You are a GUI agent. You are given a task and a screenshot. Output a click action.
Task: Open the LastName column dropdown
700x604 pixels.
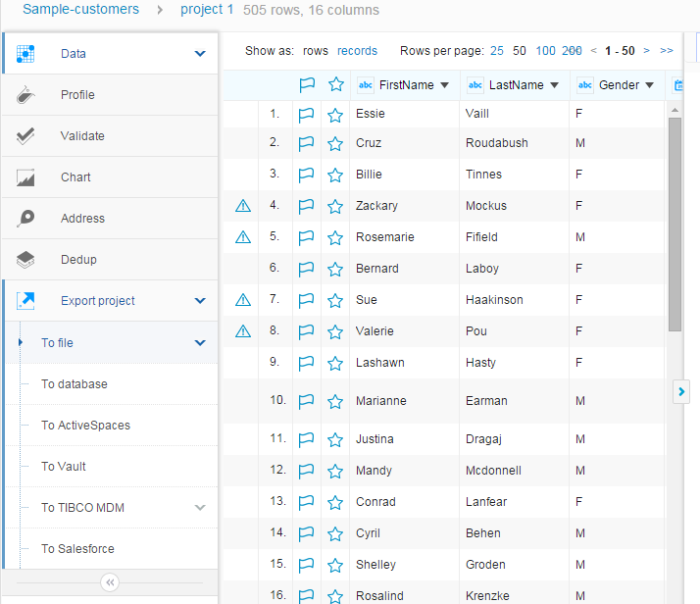click(554, 85)
